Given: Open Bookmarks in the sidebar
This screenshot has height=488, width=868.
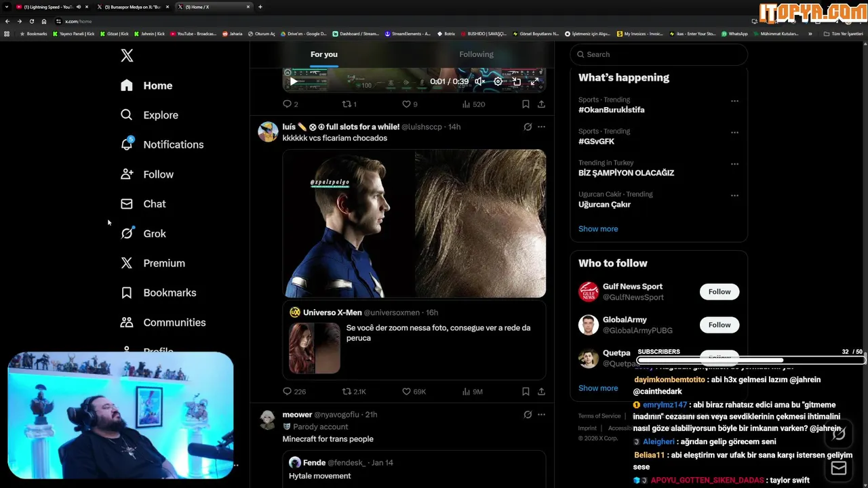Looking at the screenshot, I should click(158, 293).
